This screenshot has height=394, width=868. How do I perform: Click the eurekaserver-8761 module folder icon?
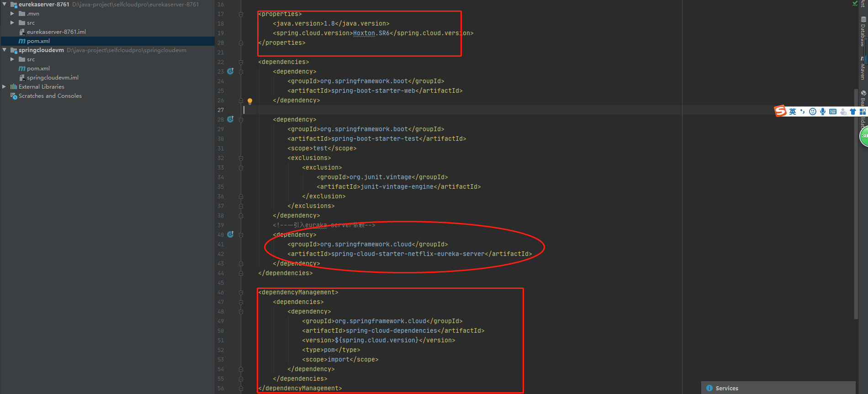14,5
